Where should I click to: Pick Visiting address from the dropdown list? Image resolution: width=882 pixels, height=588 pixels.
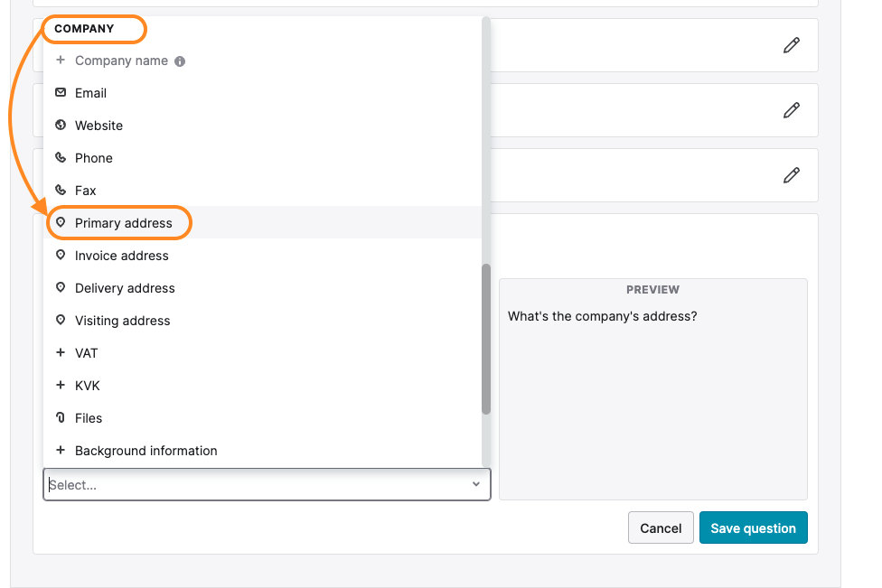[x=123, y=321]
